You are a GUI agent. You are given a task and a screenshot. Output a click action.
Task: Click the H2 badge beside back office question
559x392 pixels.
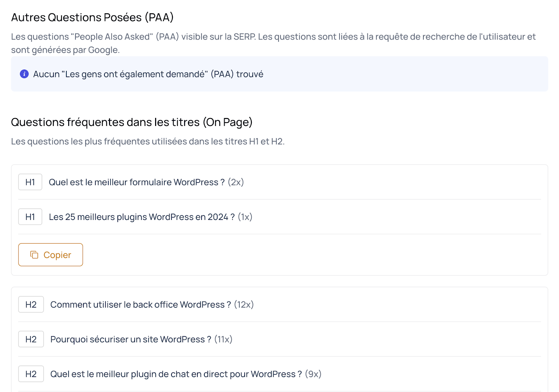[x=31, y=304]
